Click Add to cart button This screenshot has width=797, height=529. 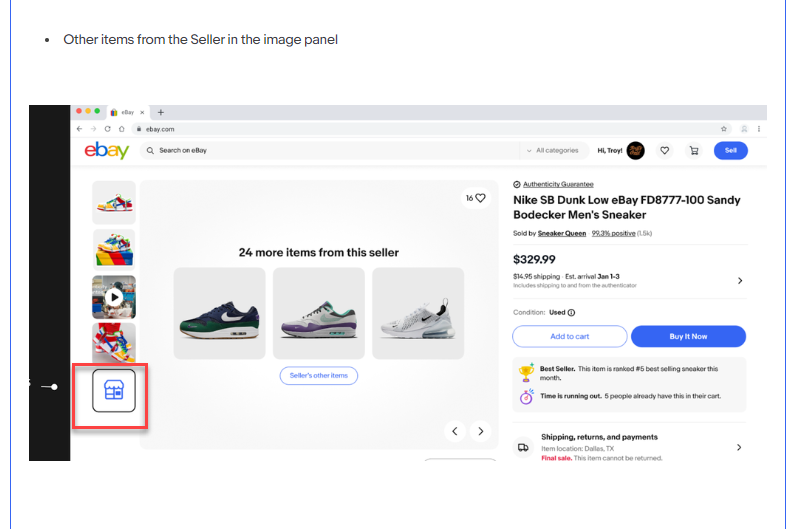click(569, 336)
